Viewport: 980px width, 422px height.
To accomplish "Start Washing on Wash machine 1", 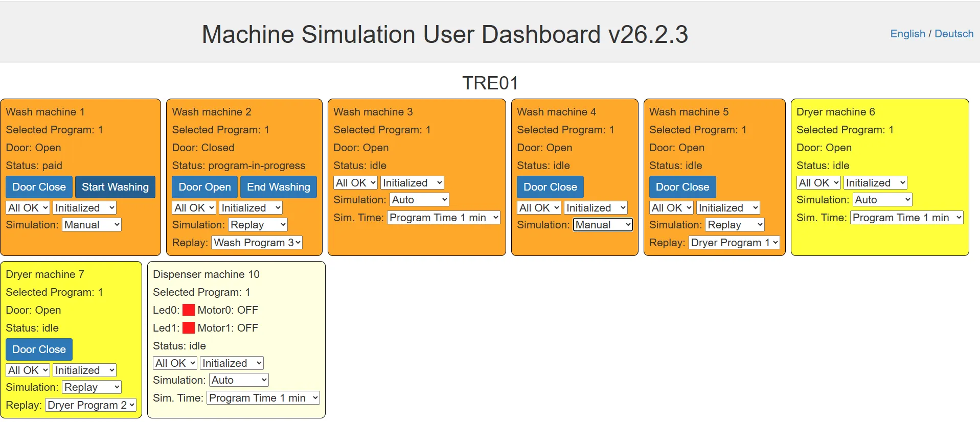I will [115, 187].
